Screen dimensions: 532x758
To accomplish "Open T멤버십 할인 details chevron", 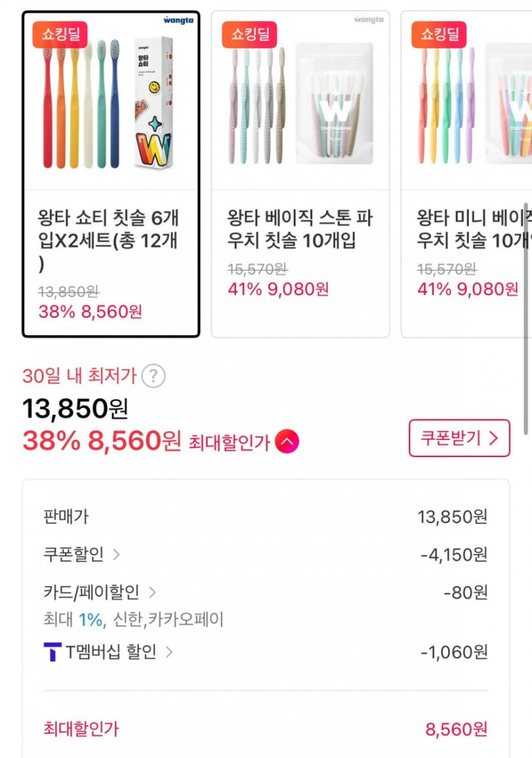I will point(169,652).
